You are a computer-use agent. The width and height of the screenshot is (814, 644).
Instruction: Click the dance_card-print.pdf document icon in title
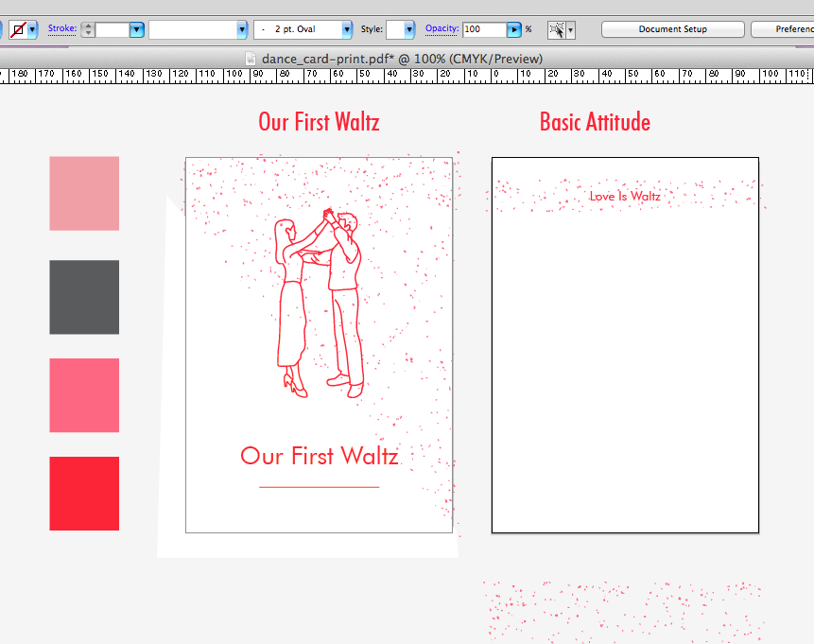pyautogui.click(x=251, y=59)
